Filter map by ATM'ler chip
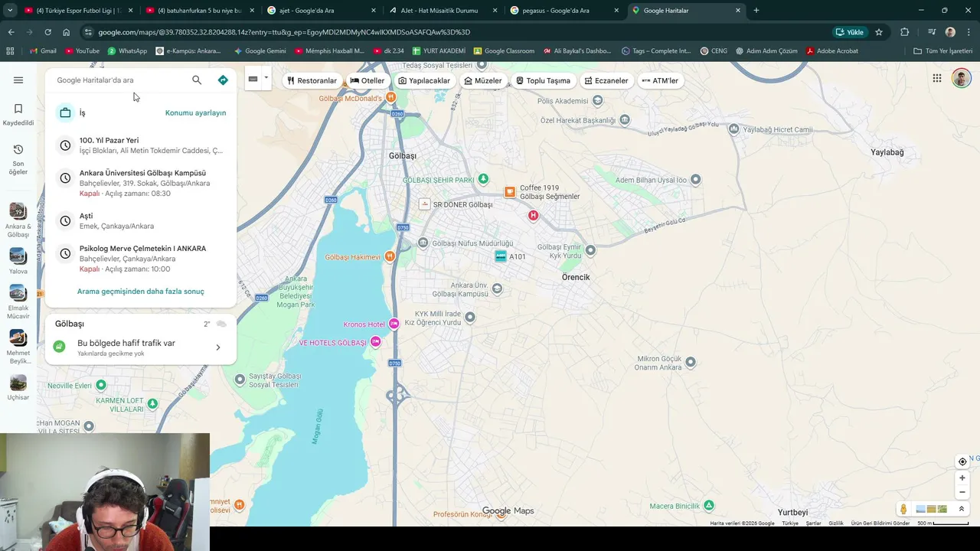Screen dimensions: 980x551 [x=660, y=80]
